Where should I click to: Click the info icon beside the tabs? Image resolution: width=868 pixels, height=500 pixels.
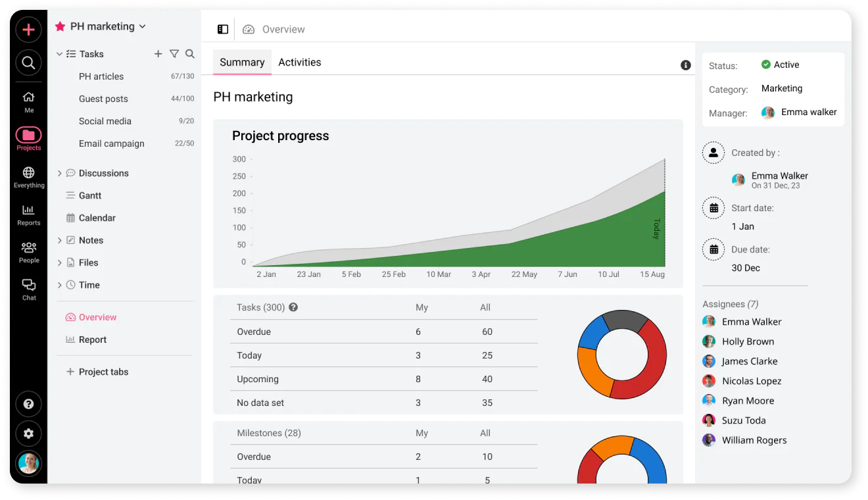(x=685, y=65)
